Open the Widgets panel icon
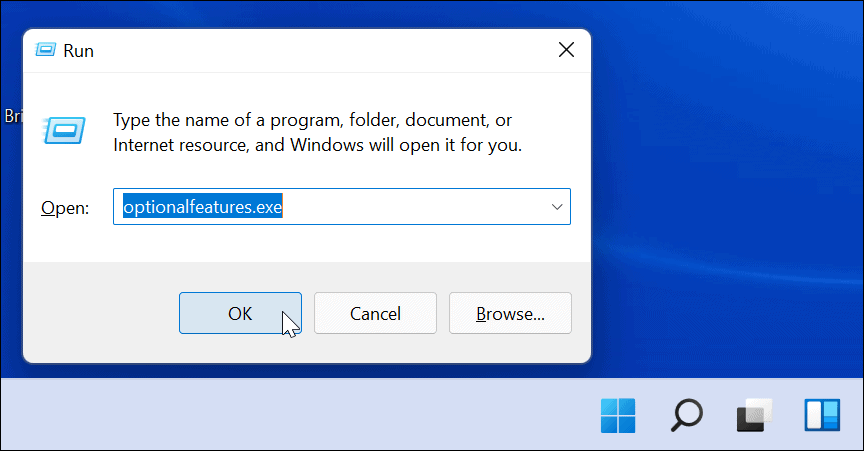The width and height of the screenshot is (864, 451). point(822,415)
